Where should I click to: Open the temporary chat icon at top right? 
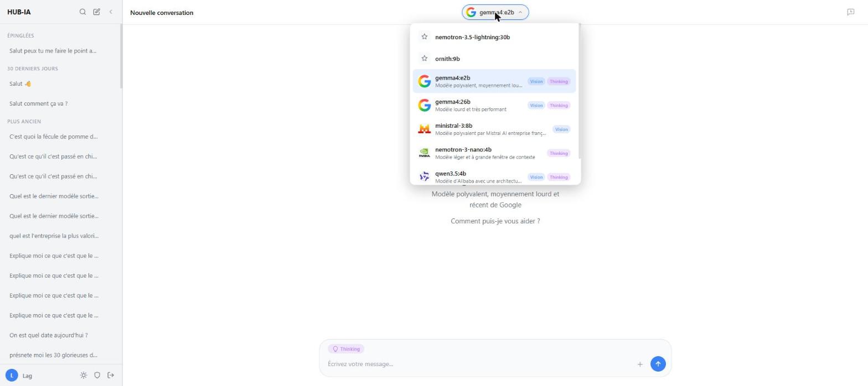(x=851, y=12)
